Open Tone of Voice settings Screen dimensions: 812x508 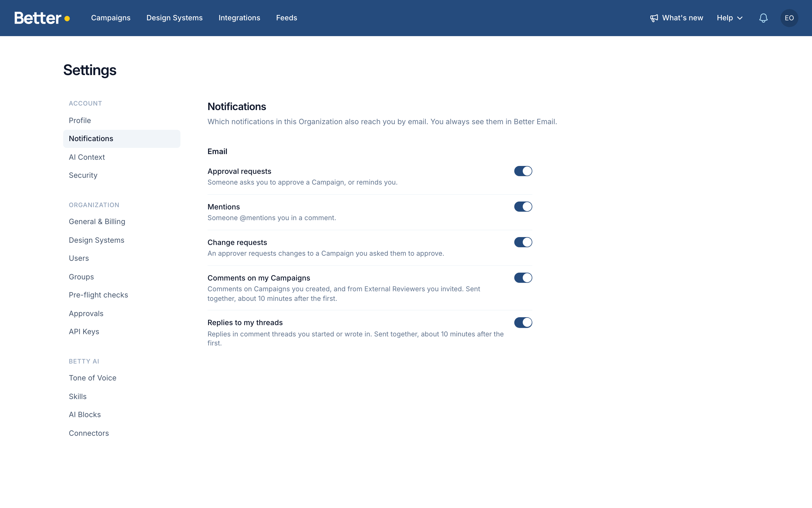coord(122,378)
